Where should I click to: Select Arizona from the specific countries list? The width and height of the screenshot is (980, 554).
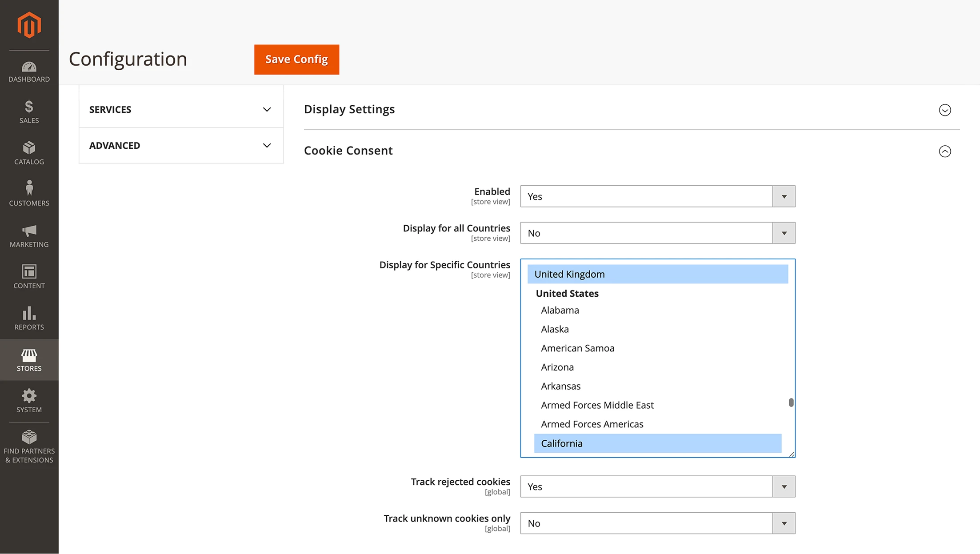pyautogui.click(x=557, y=367)
